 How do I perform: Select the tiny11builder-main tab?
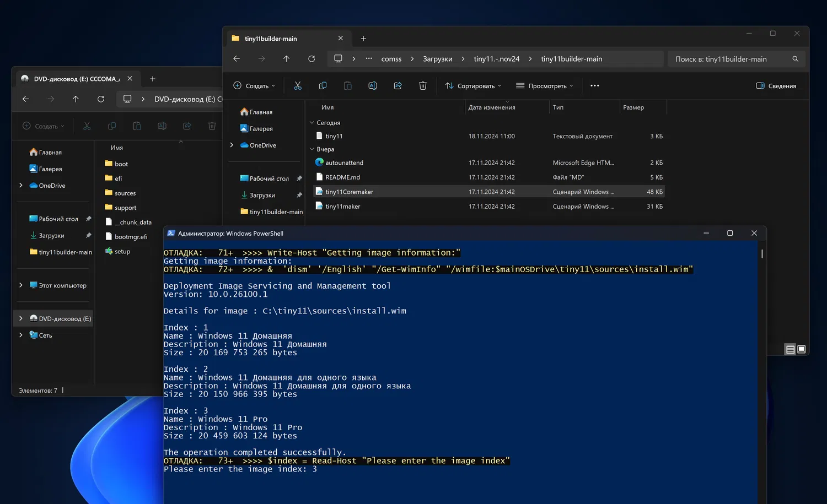[x=271, y=39]
